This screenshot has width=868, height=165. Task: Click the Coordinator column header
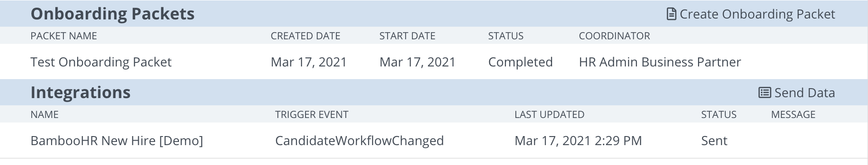[x=614, y=36]
